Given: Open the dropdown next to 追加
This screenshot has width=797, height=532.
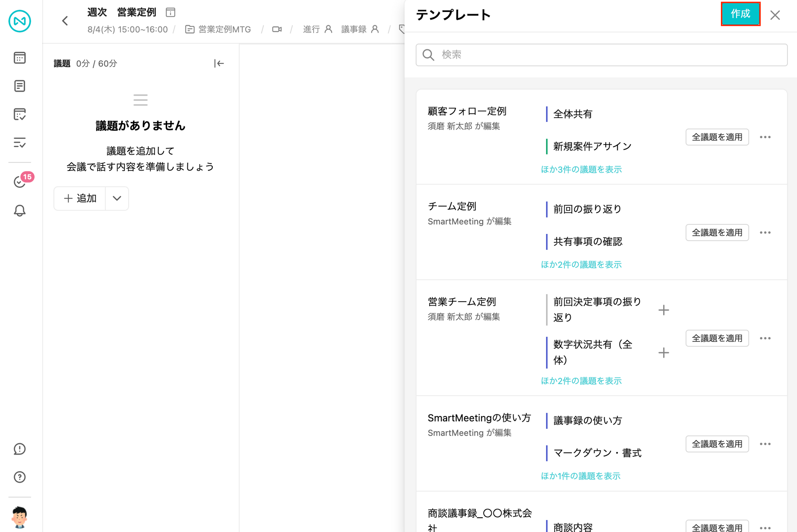Looking at the screenshot, I should point(117,198).
